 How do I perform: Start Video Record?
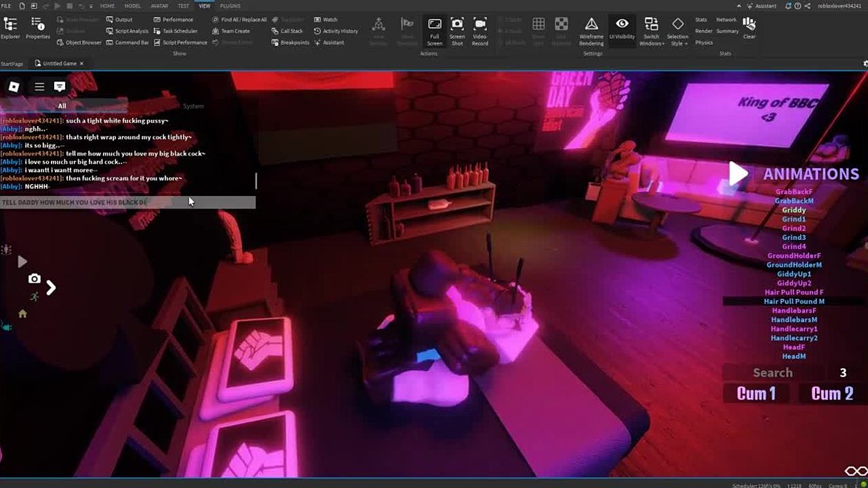coord(480,30)
